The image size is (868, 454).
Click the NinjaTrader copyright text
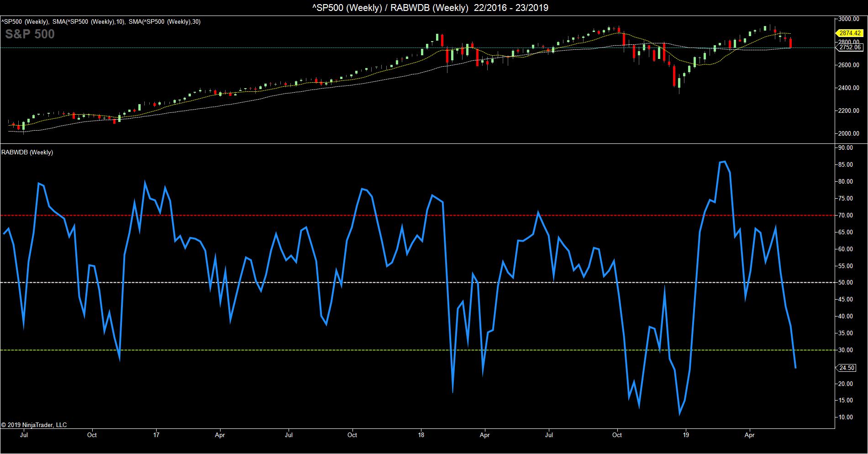point(34,425)
